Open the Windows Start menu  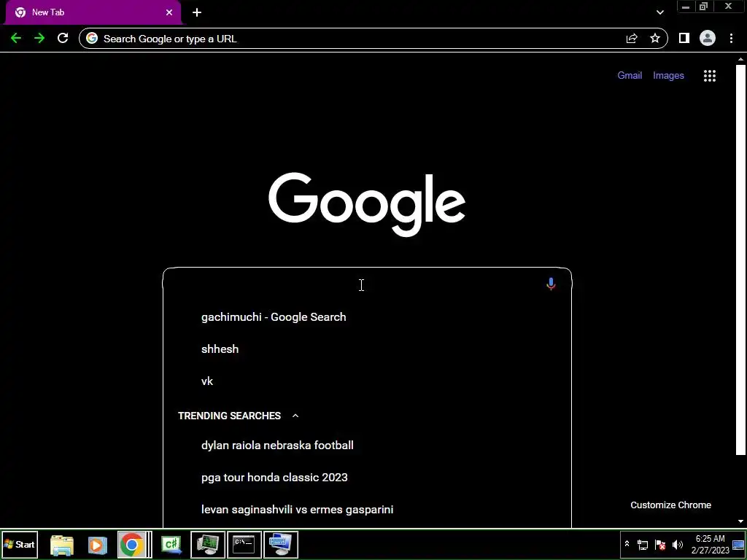[20, 544]
